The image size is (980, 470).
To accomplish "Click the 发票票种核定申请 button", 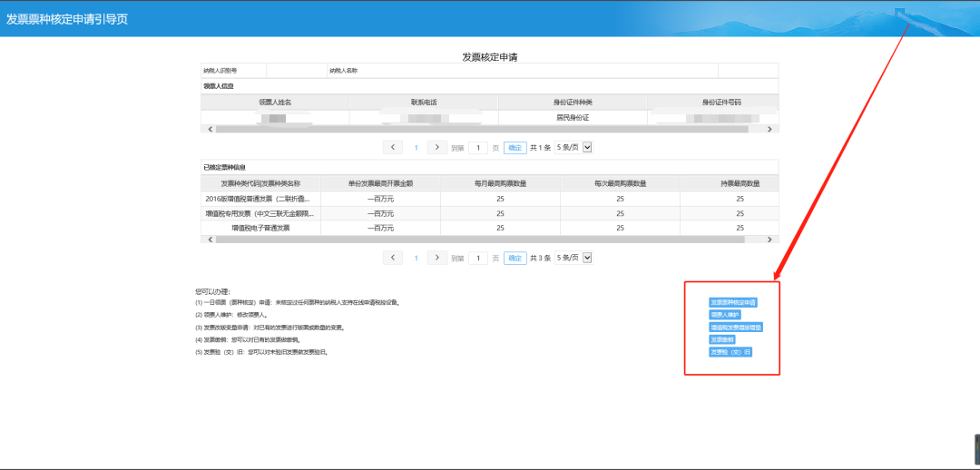I will click(x=733, y=302).
